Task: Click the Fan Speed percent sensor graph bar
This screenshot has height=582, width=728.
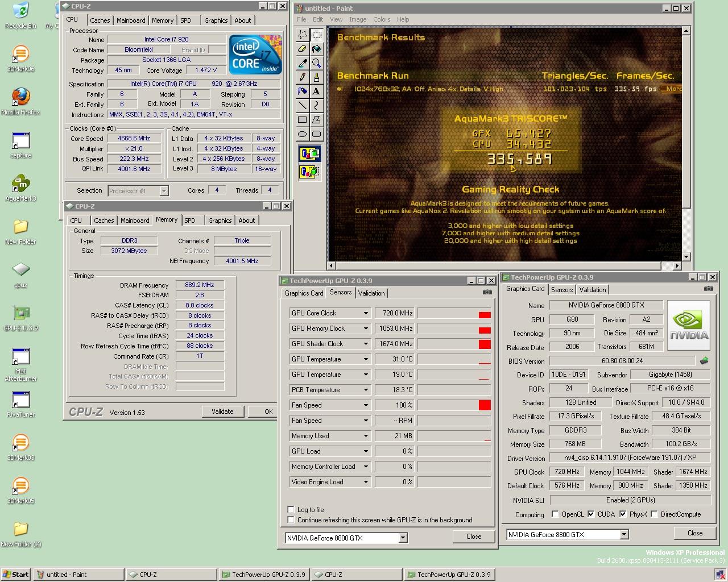Action: tap(454, 405)
